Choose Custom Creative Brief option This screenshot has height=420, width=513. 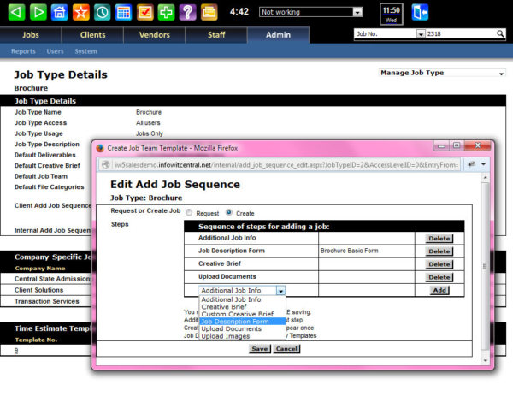point(243,314)
